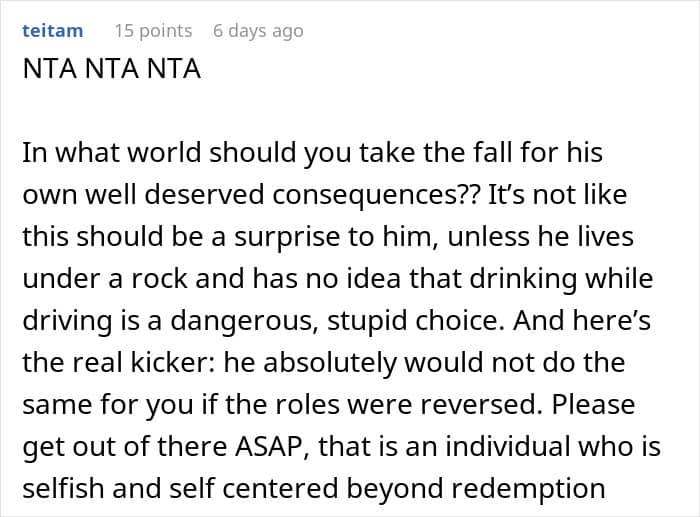Screen dimensions: 700x517
Task: Open the 6 days ago timestamp permalink
Action: click(x=258, y=31)
